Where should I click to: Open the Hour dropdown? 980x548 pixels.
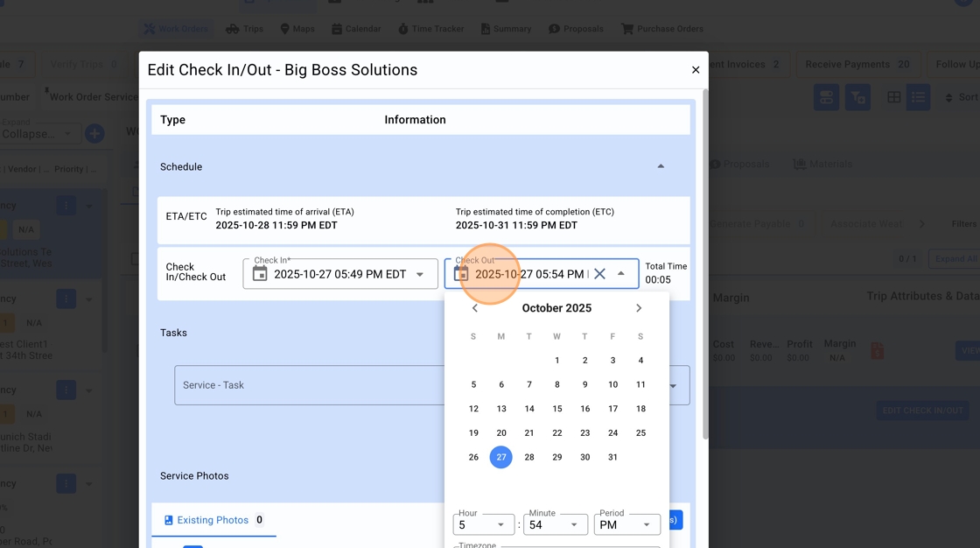tap(483, 525)
